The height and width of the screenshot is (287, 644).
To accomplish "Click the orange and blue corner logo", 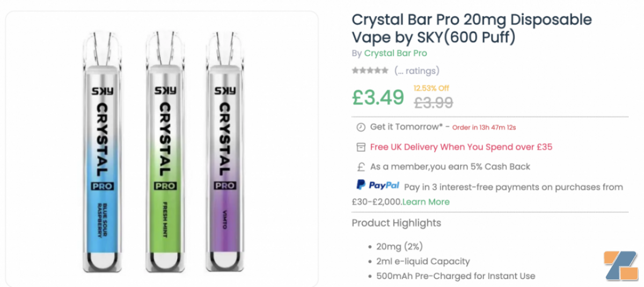I will 621,266.
